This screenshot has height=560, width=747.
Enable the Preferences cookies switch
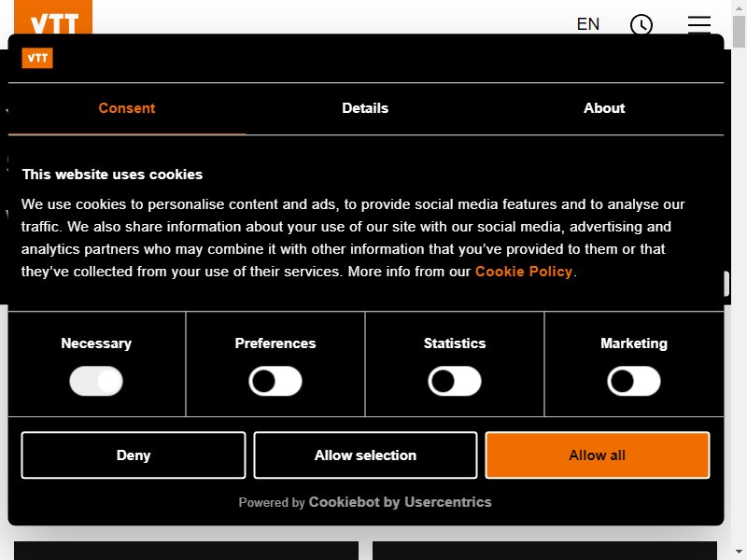point(275,381)
